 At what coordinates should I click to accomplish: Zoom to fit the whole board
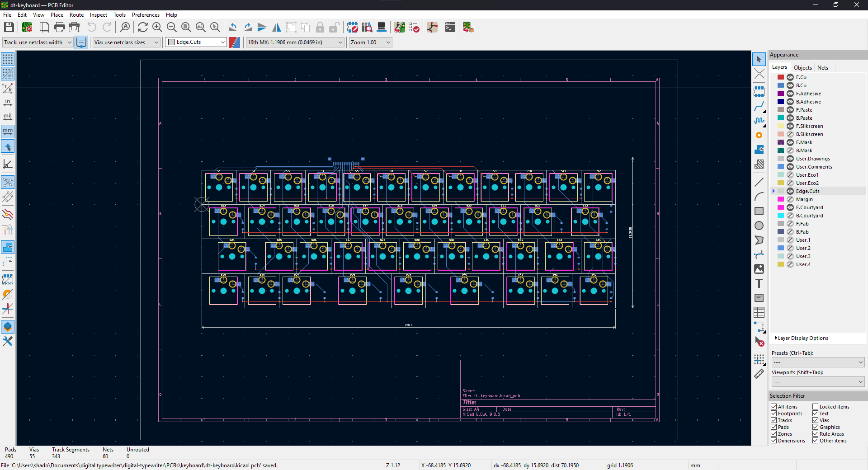point(186,27)
